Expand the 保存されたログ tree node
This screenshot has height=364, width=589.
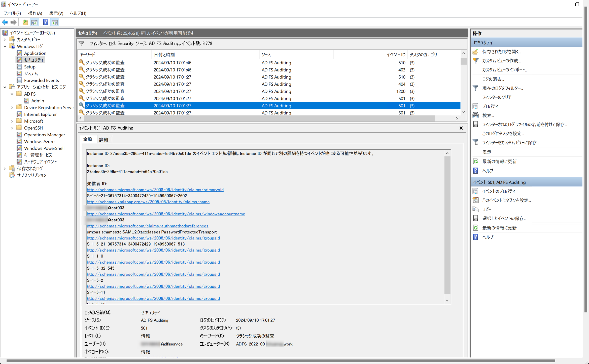[5, 169]
